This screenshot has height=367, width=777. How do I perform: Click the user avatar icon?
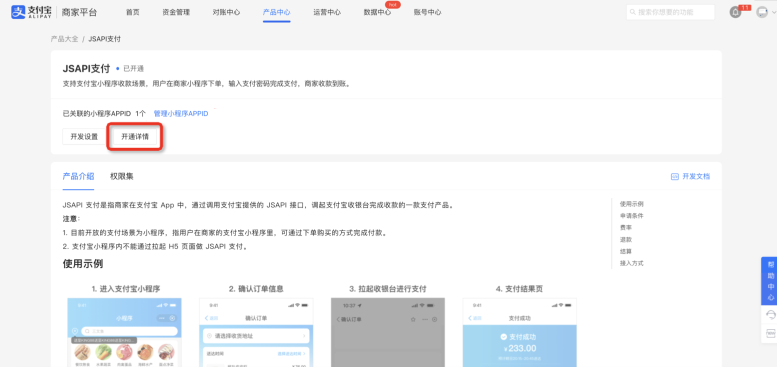coord(762,12)
